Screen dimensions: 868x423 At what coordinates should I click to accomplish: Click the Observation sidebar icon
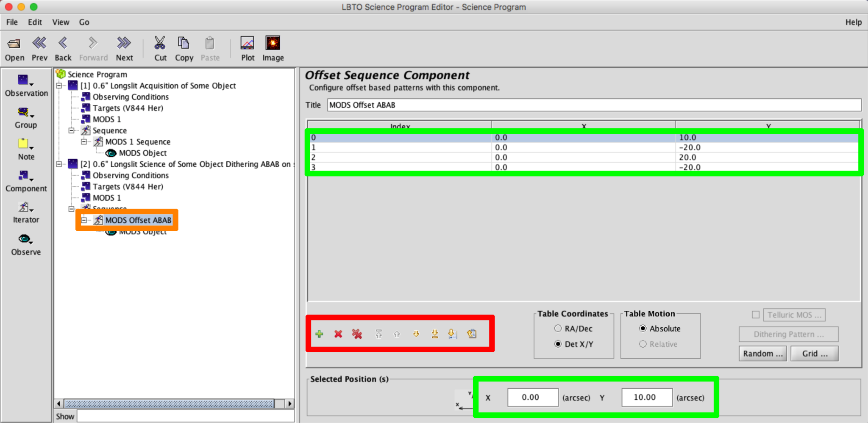(x=25, y=80)
